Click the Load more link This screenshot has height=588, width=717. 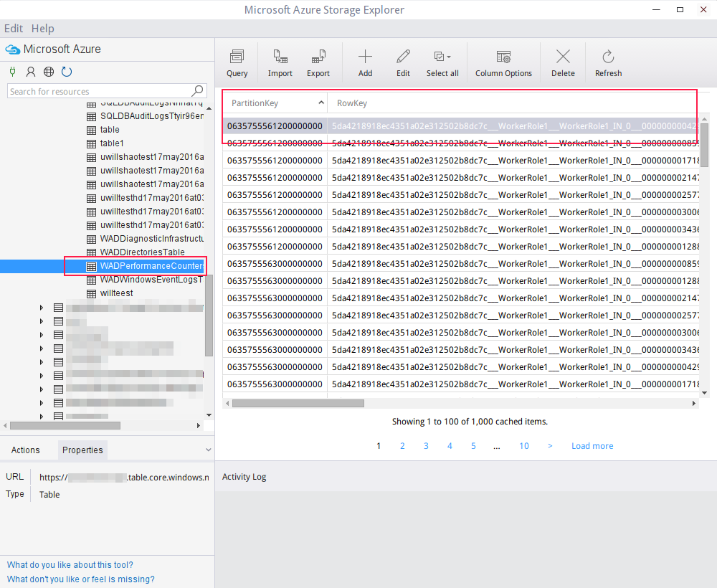point(592,446)
